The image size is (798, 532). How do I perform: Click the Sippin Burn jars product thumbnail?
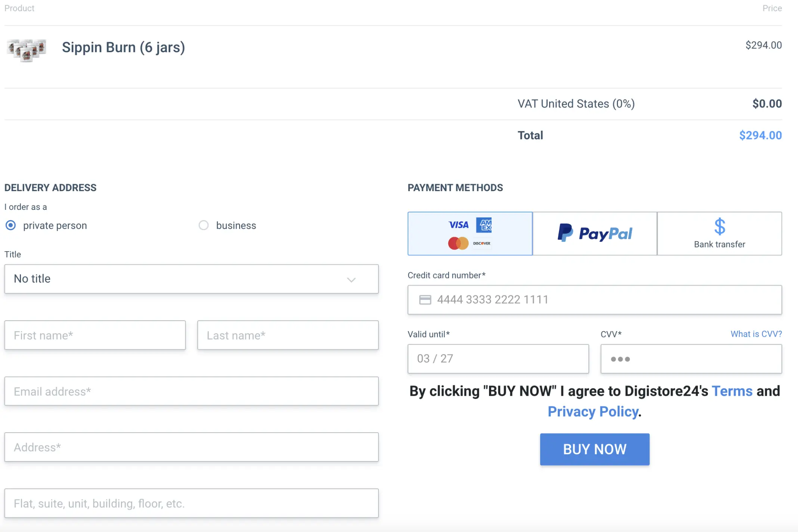pyautogui.click(x=27, y=50)
